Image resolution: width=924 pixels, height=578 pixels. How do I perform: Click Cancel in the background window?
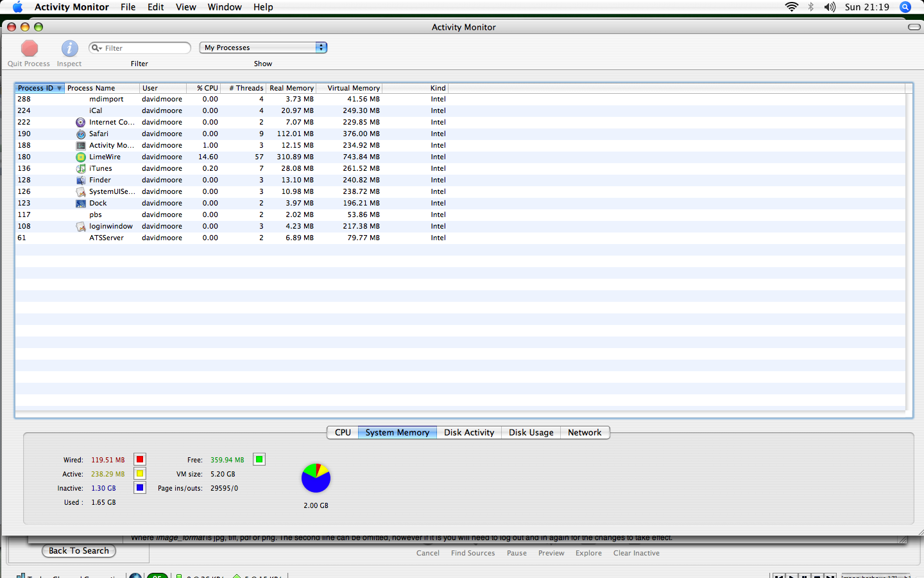pyautogui.click(x=428, y=553)
